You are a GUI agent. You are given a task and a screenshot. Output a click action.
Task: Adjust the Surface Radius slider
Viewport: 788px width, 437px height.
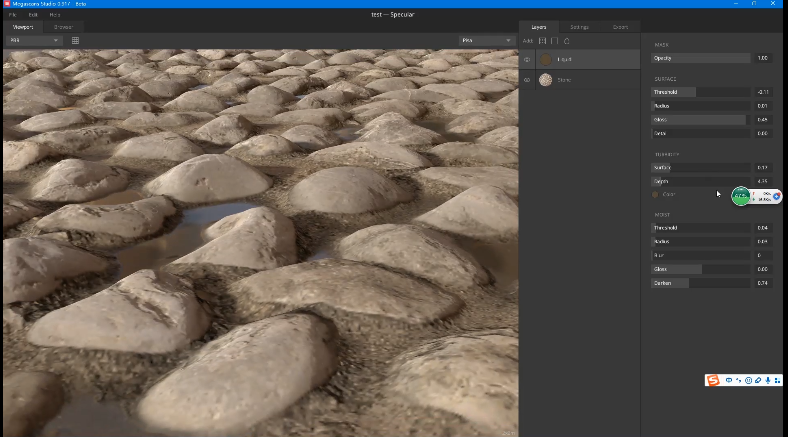coord(701,106)
